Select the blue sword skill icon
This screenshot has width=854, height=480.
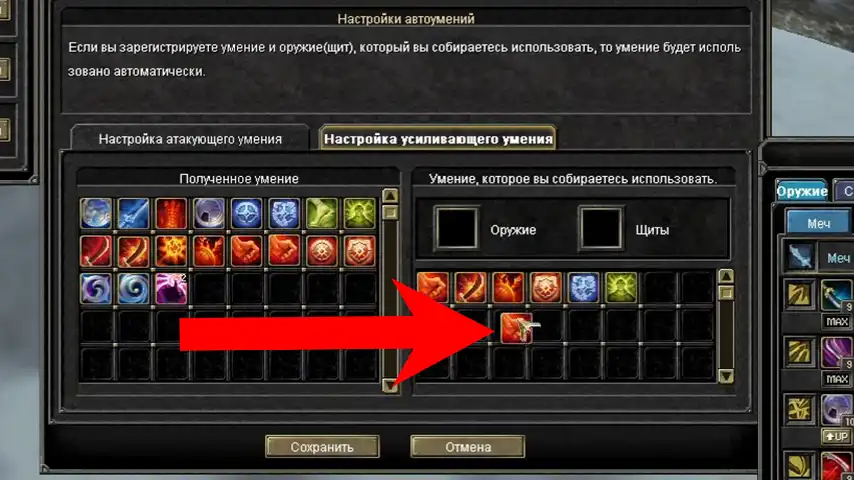(133, 213)
